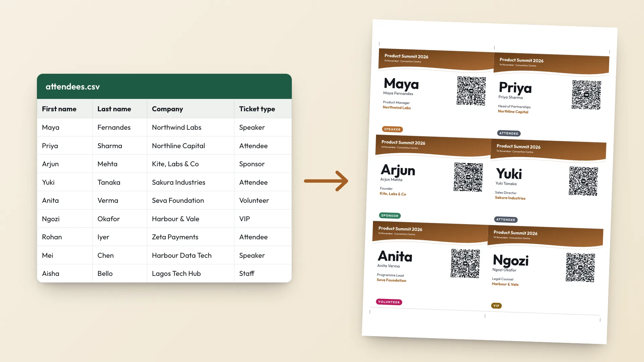Screen dimensions: 644x362
Task: Click the large 'Ngozi' name on badge
Action: pos(511,261)
